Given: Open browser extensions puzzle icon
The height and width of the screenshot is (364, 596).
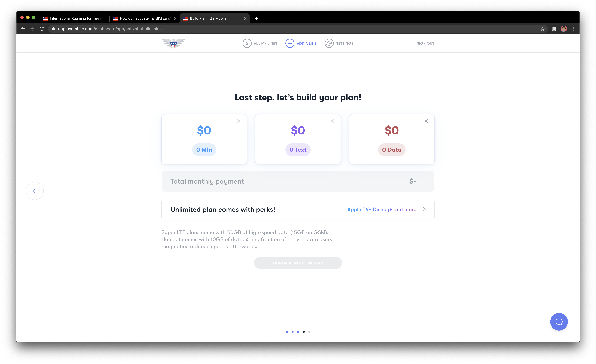Looking at the screenshot, I should tap(554, 29).
